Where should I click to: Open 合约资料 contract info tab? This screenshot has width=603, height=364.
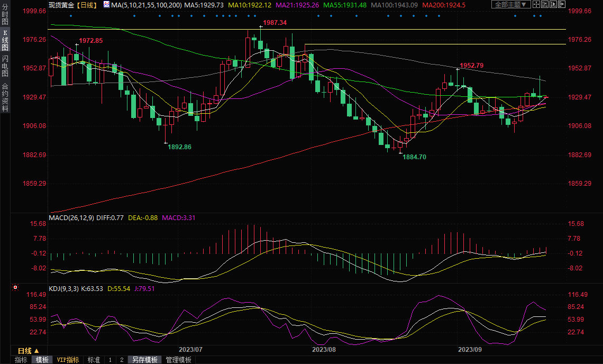click(5, 97)
